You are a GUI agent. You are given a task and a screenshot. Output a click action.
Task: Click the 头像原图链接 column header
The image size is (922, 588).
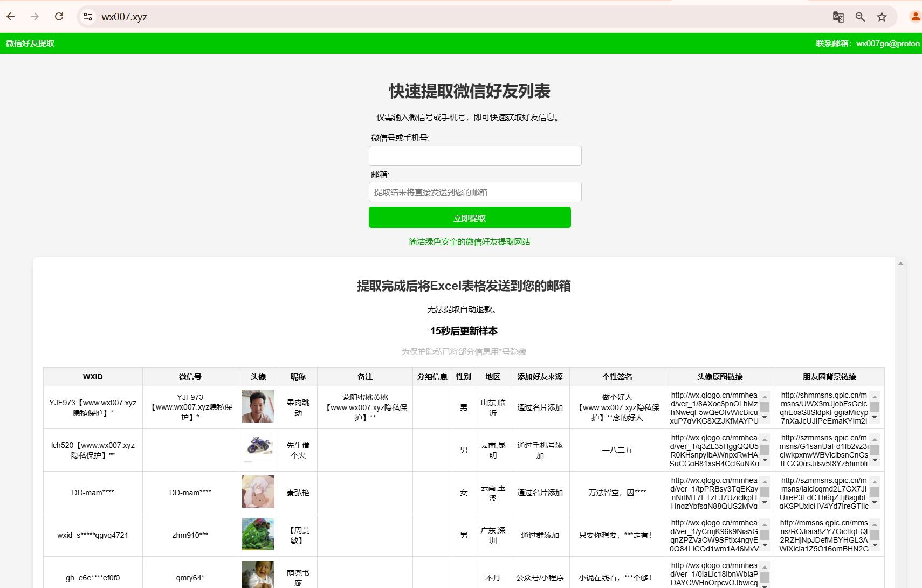(720, 377)
